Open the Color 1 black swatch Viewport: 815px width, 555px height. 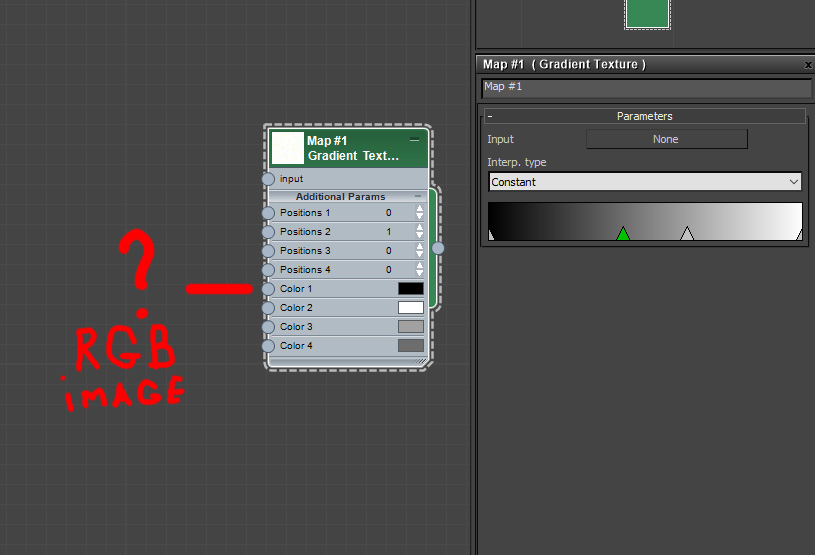click(411, 289)
